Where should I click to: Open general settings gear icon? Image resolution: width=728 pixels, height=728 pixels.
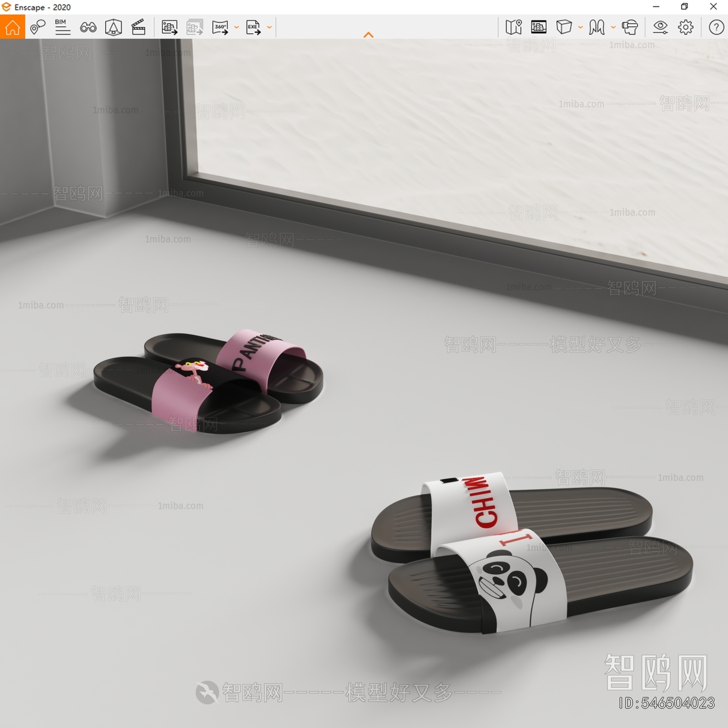tap(686, 27)
